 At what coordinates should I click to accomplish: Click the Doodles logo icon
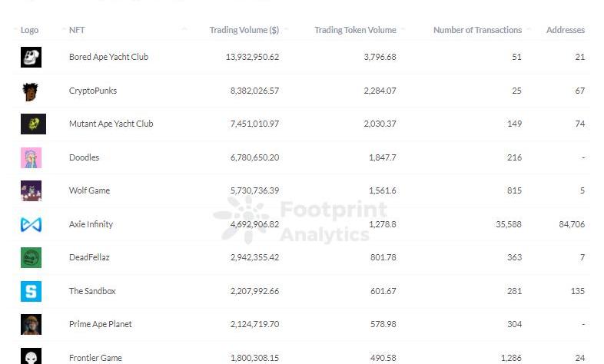click(x=31, y=157)
